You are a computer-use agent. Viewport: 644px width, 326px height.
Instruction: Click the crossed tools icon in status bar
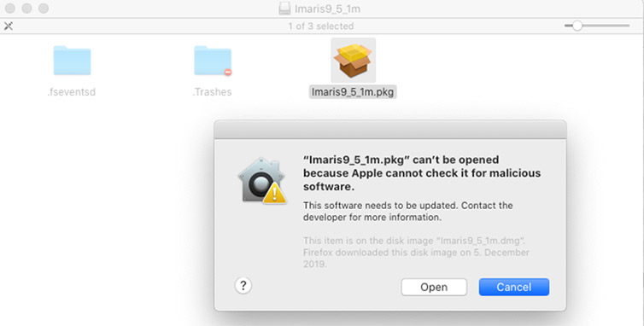click(x=9, y=26)
